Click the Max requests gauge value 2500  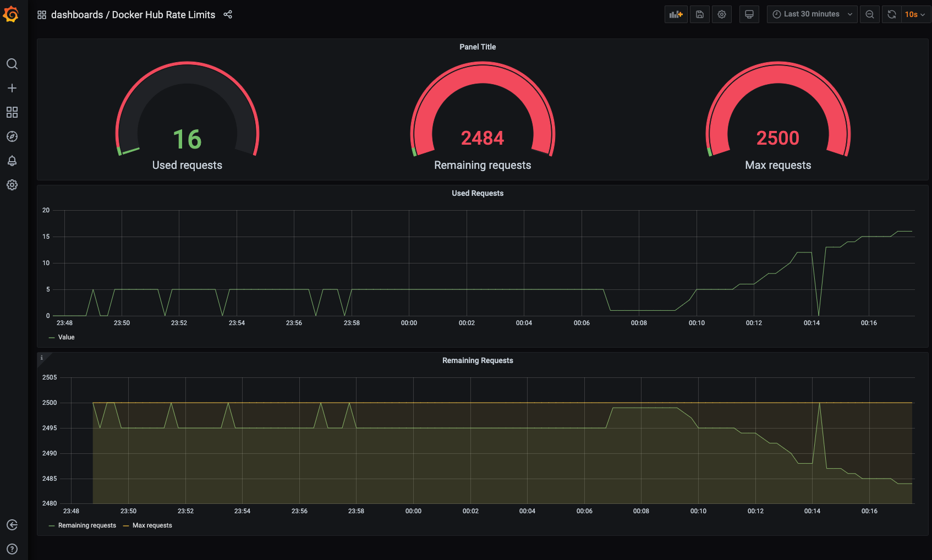(778, 138)
